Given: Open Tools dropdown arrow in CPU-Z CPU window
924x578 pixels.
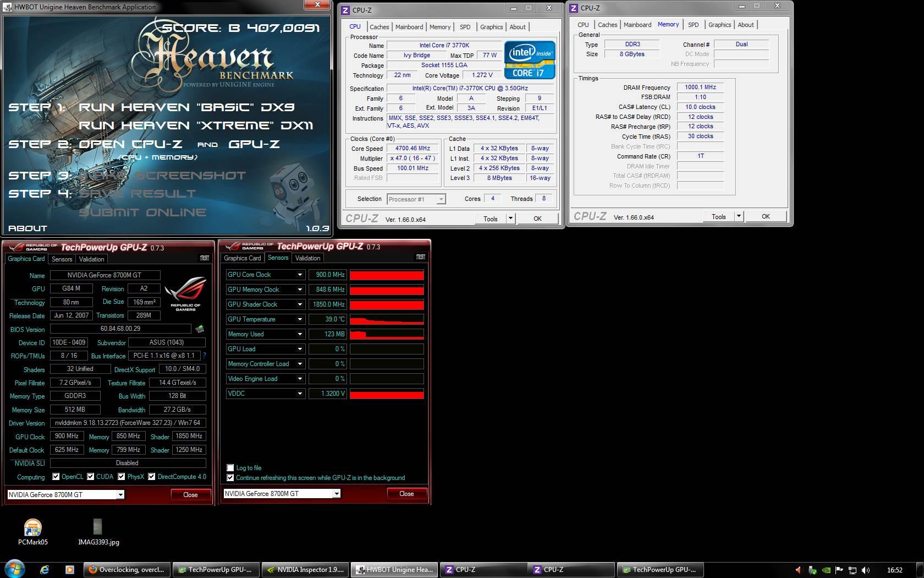Looking at the screenshot, I should (510, 219).
